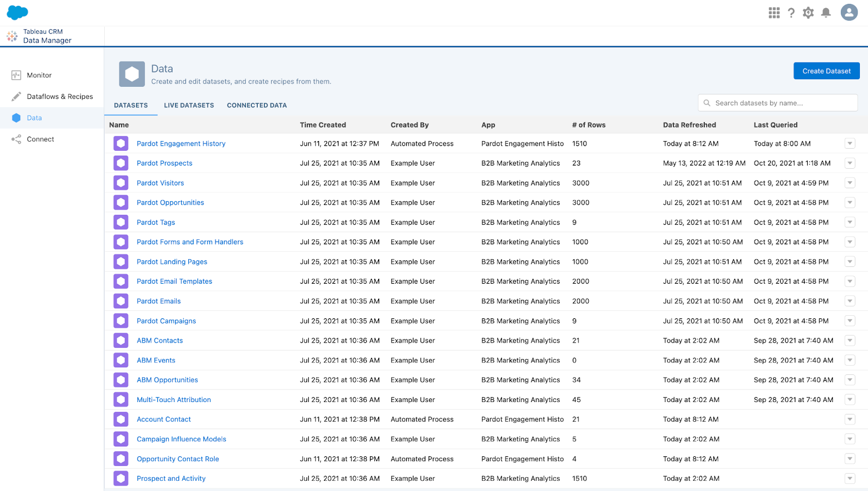Expand row actions for Pardot Campaigns
This screenshot has height=491, width=868.
point(850,321)
